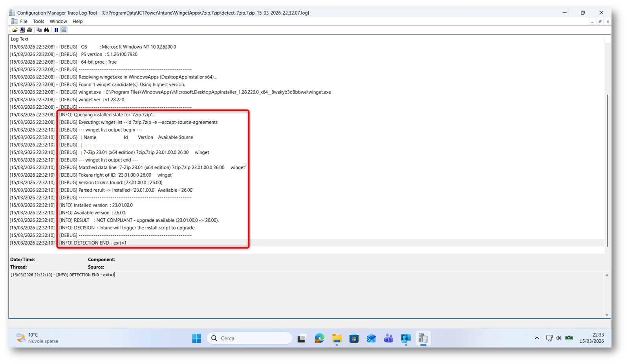Click the details pane scroll up arrow
Screen dimensions: 628x364
(607, 275)
